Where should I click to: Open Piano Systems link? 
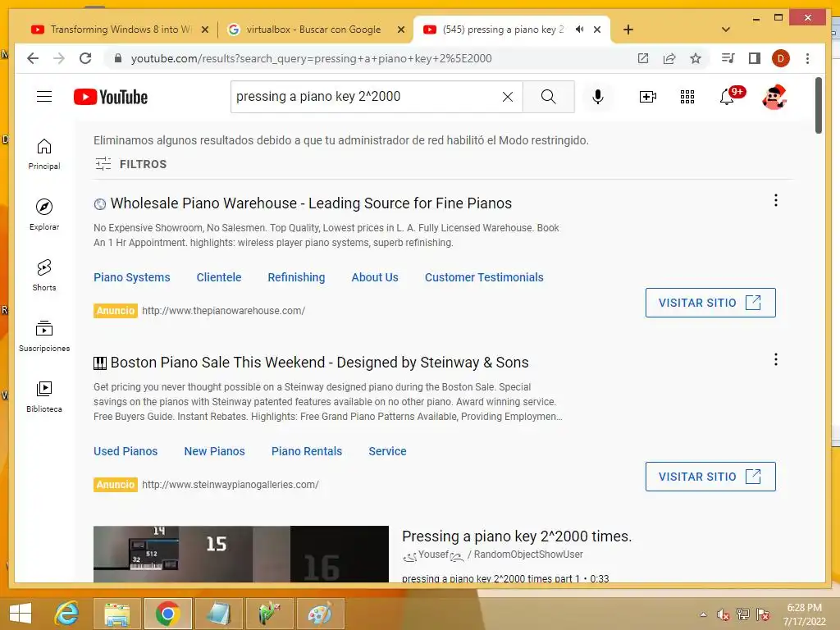pyautogui.click(x=132, y=277)
